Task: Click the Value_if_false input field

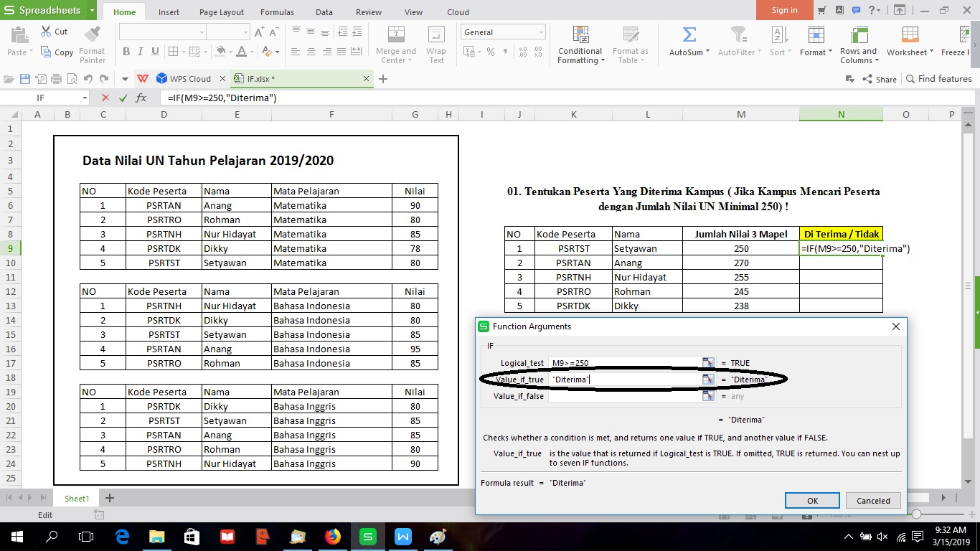Action: (624, 395)
